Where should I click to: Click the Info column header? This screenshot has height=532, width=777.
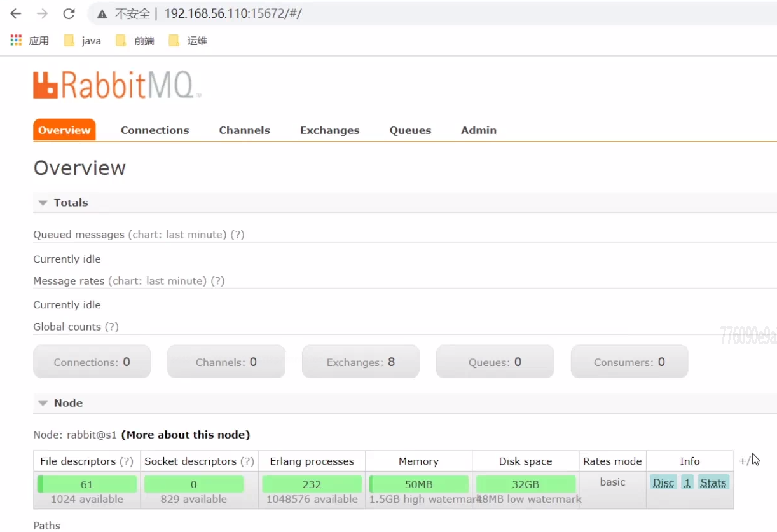(x=689, y=461)
